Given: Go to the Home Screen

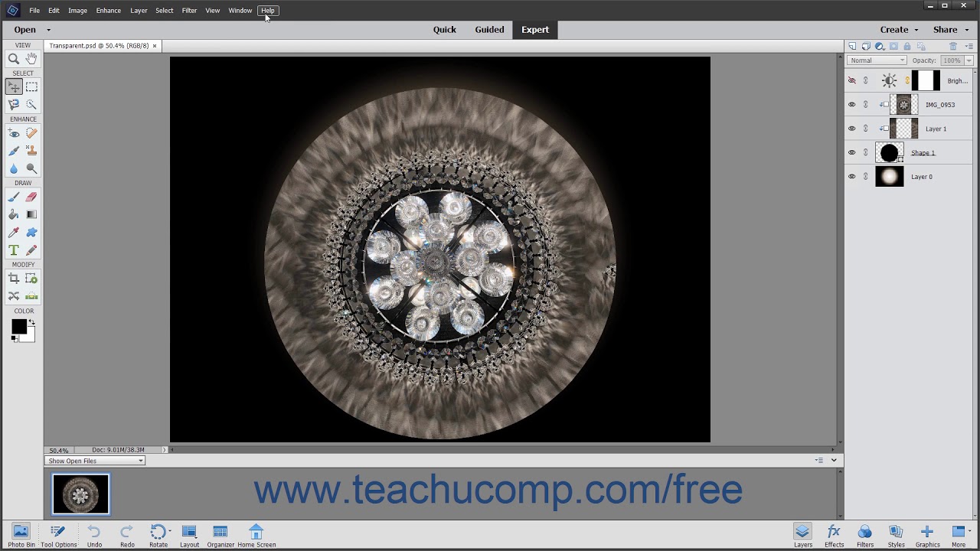Looking at the screenshot, I should (x=256, y=536).
